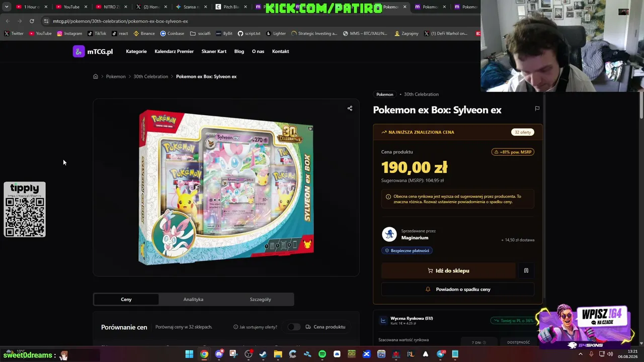This screenshot has width=644, height=362.
Task: Click the +81% pow. MSRP badge
Action: coord(513,152)
